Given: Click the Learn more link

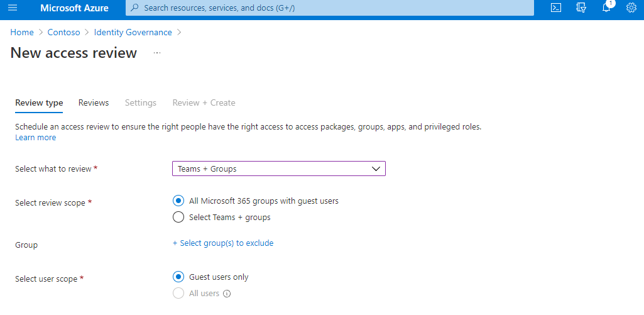Looking at the screenshot, I should coord(35,138).
